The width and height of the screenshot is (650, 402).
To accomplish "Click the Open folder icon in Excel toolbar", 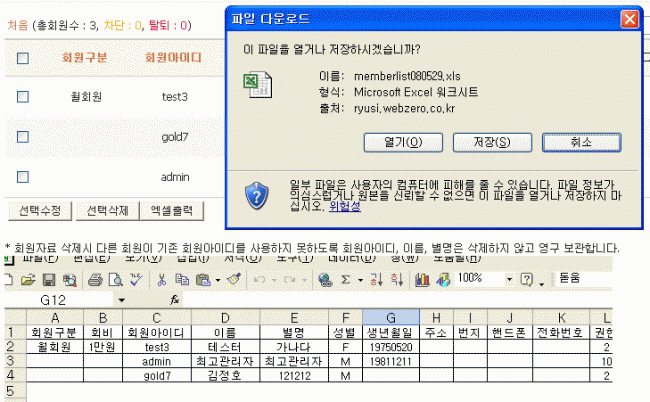I will click(28, 280).
